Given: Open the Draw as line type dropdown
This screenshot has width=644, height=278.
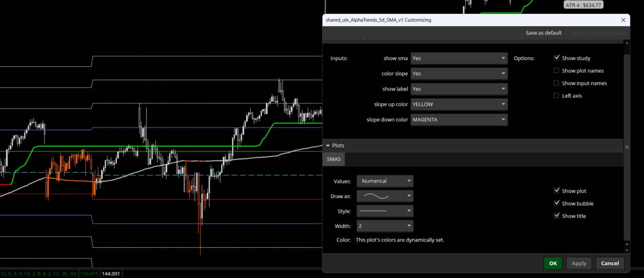Looking at the screenshot, I should click(x=385, y=196).
